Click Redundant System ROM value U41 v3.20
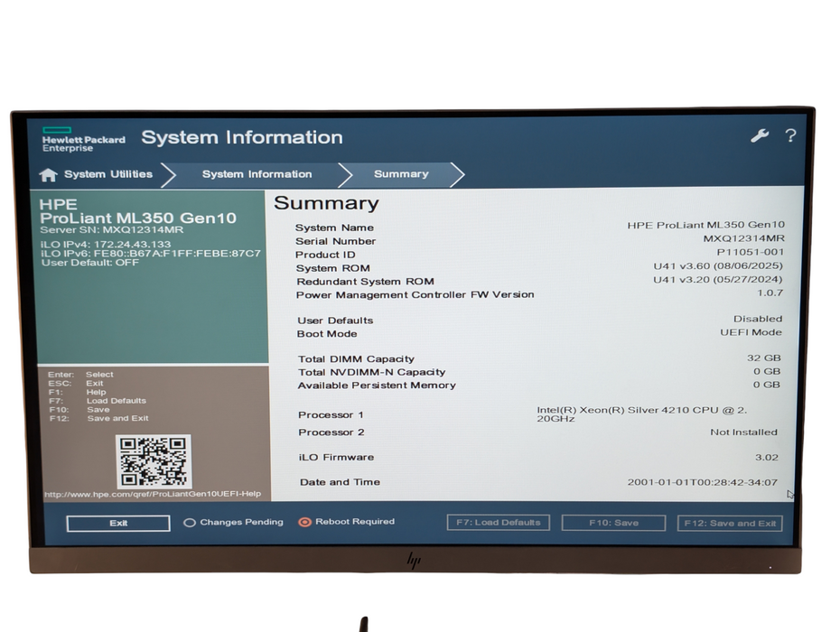 point(718,279)
